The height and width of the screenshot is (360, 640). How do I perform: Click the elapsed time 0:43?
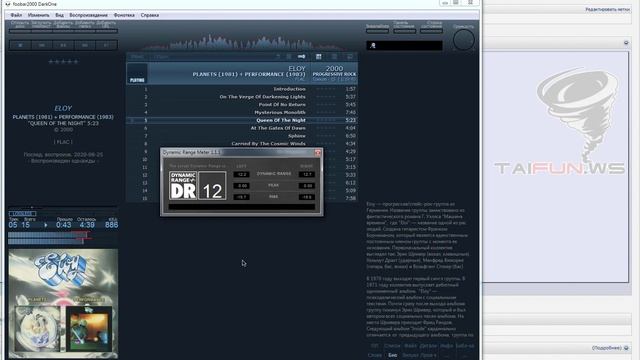tap(64, 225)
